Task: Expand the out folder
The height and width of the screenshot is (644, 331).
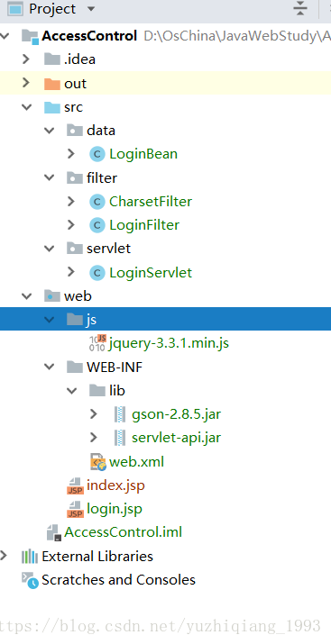Action: click(x=26, y=83)
